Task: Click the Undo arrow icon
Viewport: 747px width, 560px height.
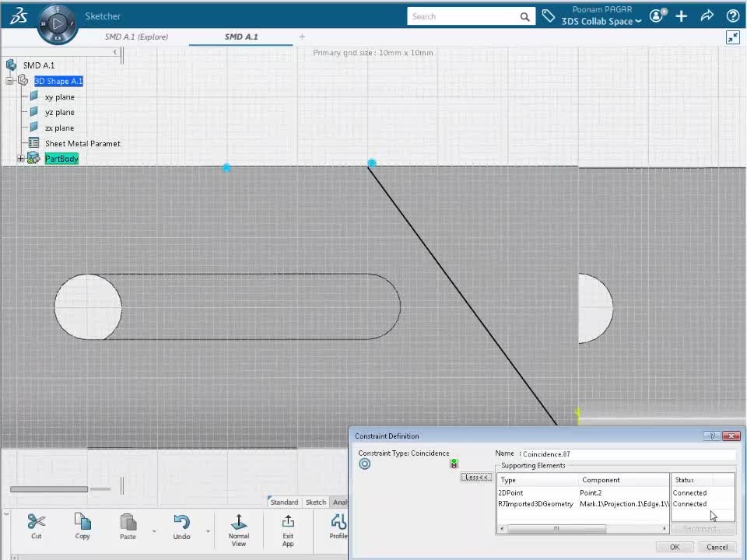Action: point(181,522)
